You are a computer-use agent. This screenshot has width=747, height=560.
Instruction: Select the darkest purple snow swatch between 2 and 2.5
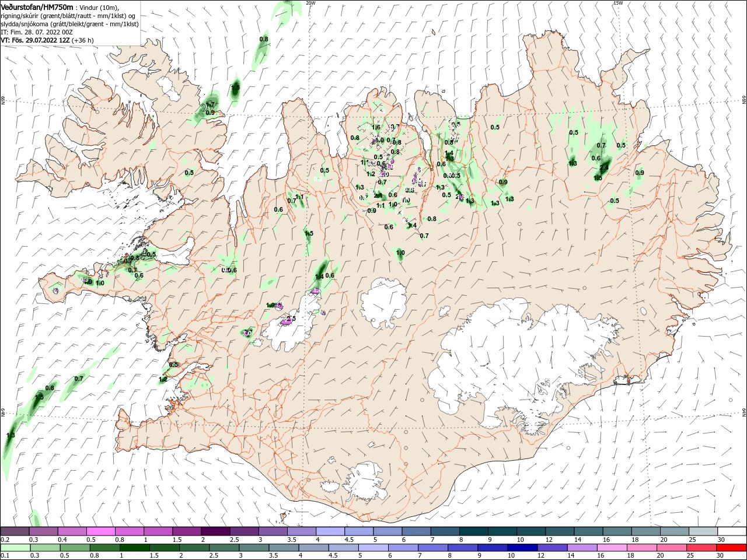[x=215, y=531]
